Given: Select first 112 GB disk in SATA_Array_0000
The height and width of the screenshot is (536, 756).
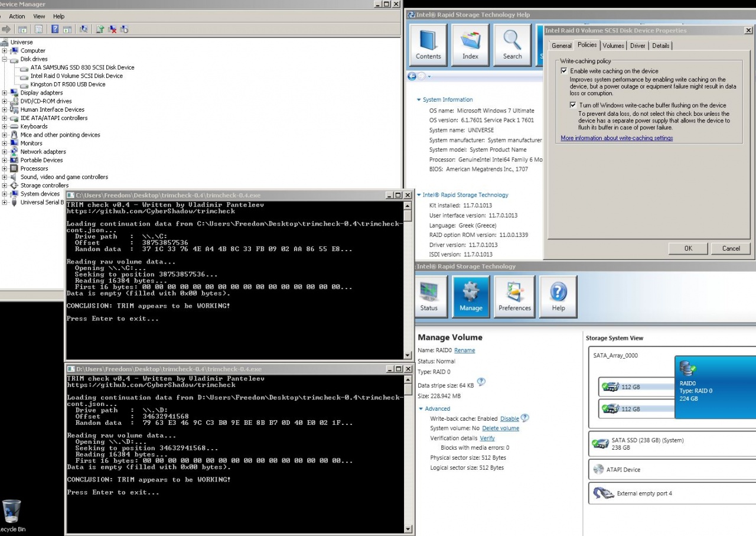Looking at the screenshot, I should pos(637,387).
